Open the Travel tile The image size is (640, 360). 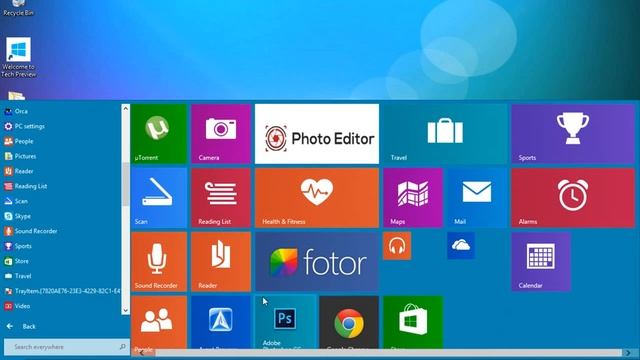(x=445, y=134)
